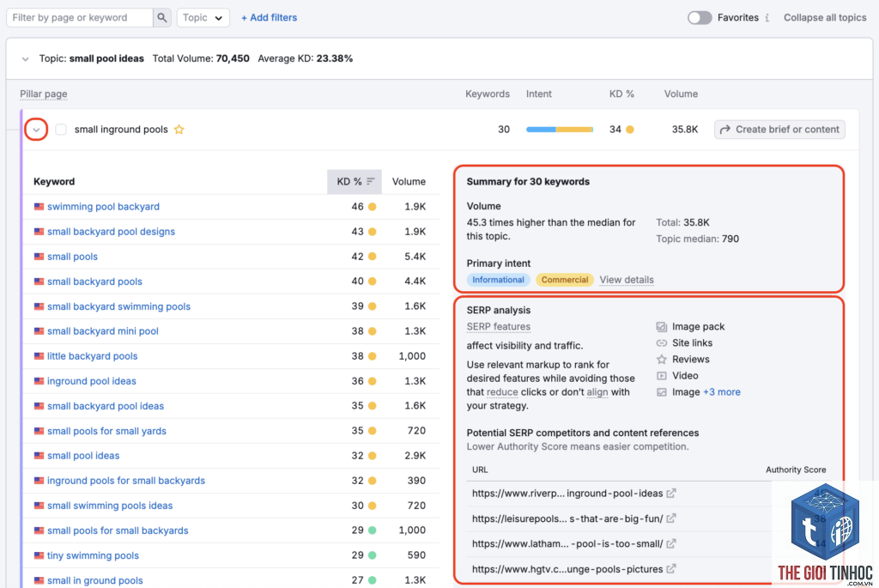
Task: Click the favorite star for small inground pools
Action: tap(179, 130)
